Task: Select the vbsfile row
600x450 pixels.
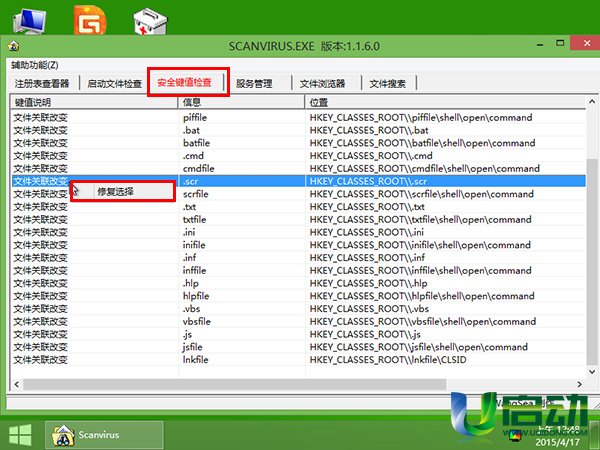Action: [x=298, y=321]
